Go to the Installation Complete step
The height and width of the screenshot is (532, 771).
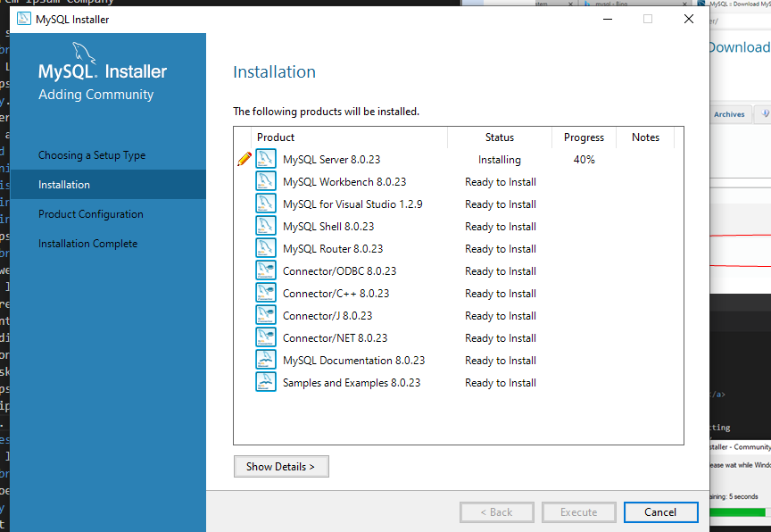88,244
